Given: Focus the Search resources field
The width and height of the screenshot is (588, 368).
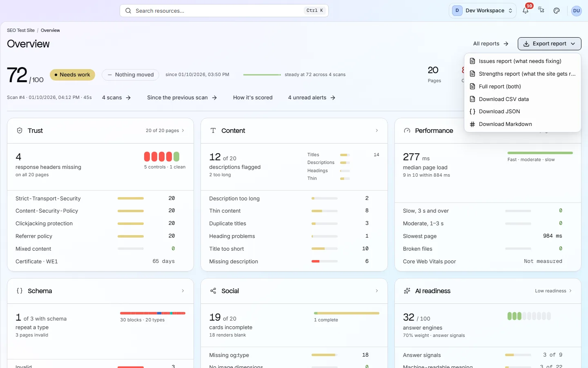Looking at the screenshot, I should click(224, 11).
